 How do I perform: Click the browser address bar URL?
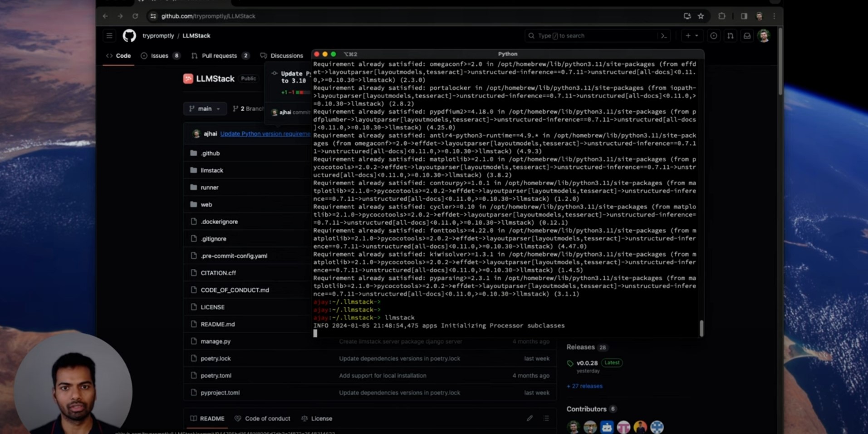point(208,16)
